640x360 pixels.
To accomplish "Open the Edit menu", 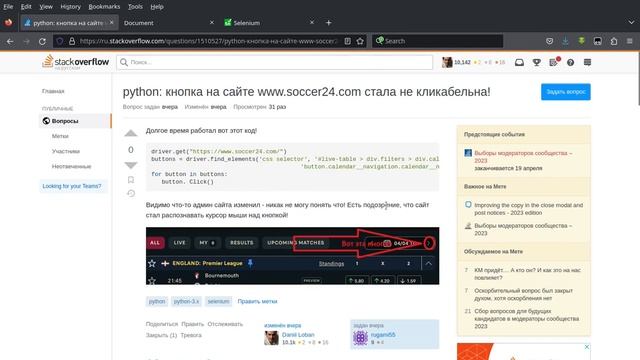I will click(x=26, y=7).
